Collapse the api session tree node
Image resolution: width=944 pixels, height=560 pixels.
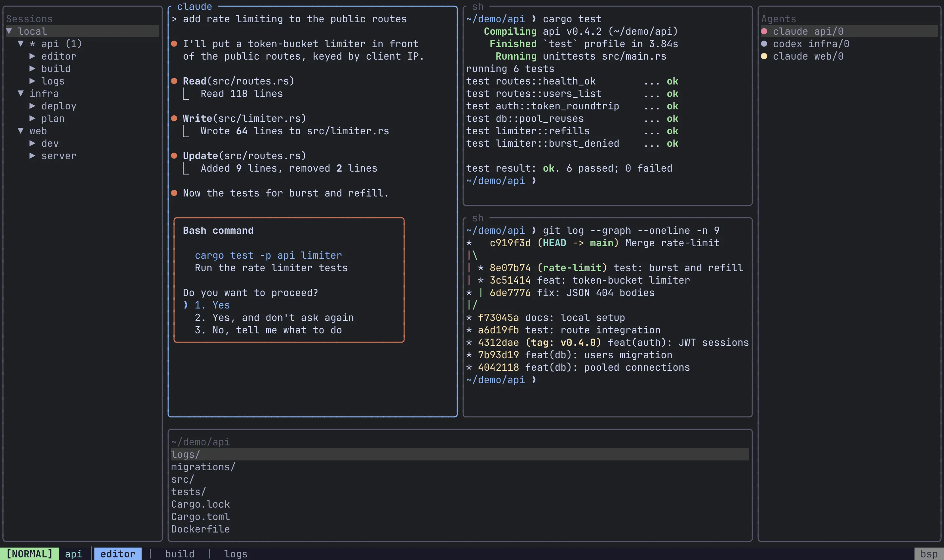pyautogui.click(x=21, y=44)
